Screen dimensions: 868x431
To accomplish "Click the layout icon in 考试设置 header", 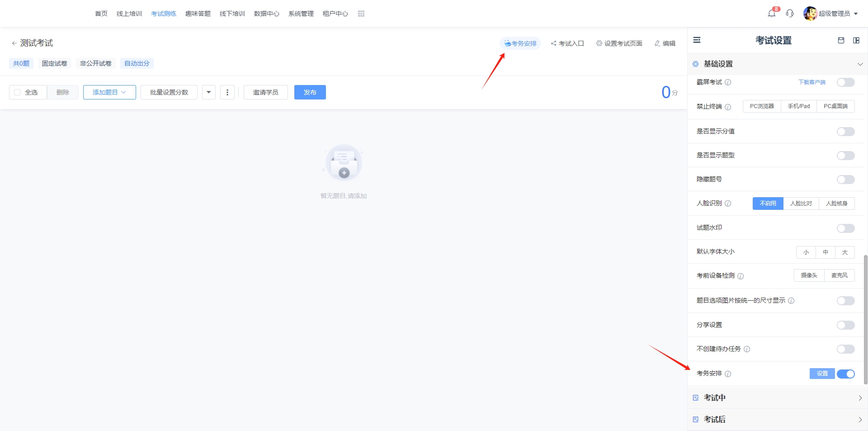I will (856, 40).
